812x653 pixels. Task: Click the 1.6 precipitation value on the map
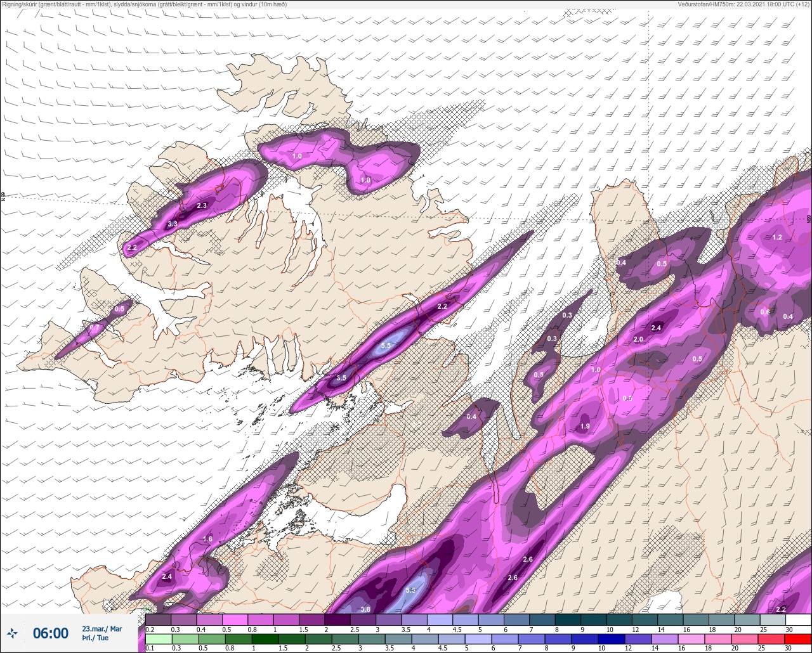click(x=207, y=539)
